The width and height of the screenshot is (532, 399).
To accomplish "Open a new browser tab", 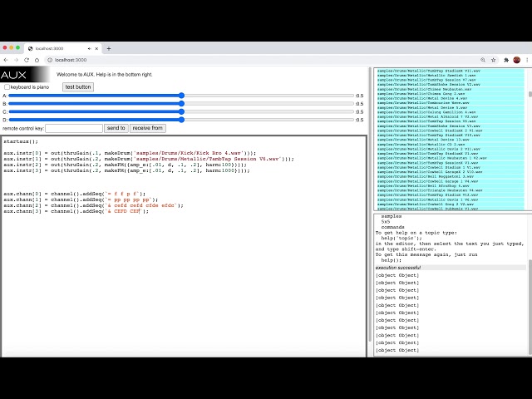I will pos(109,48).
